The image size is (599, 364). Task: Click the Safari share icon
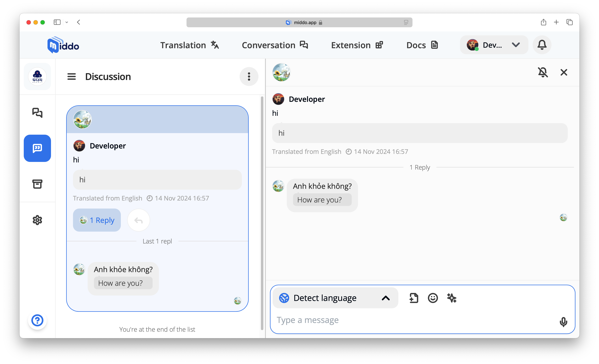[544, 22]
